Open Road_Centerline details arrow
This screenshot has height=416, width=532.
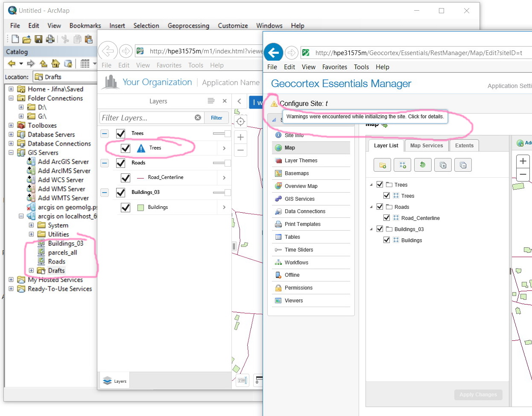coord(224,178)
